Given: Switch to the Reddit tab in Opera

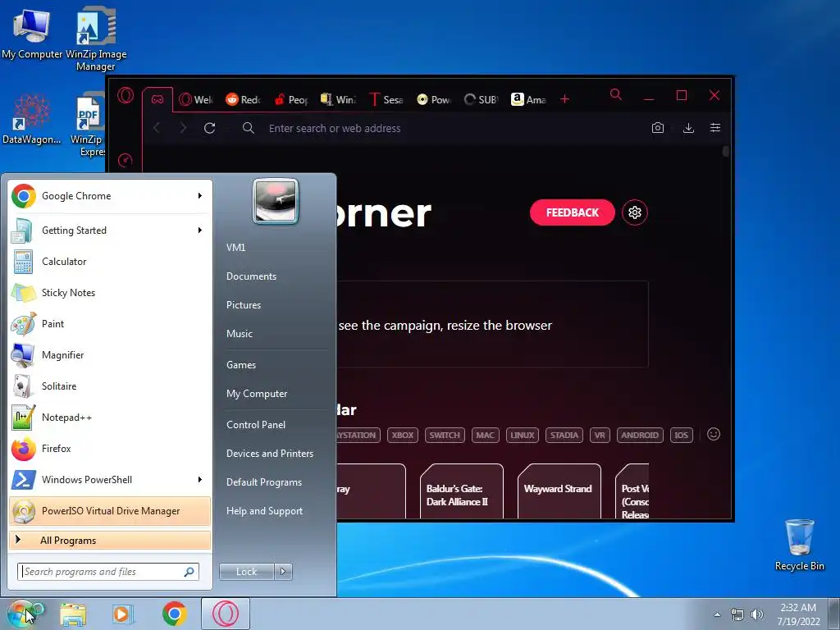Looking at the screenshot, I should click(243, 99).
